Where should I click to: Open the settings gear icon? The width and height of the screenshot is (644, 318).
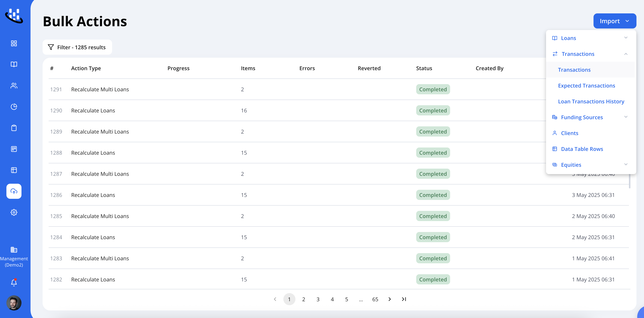(14, 212)
